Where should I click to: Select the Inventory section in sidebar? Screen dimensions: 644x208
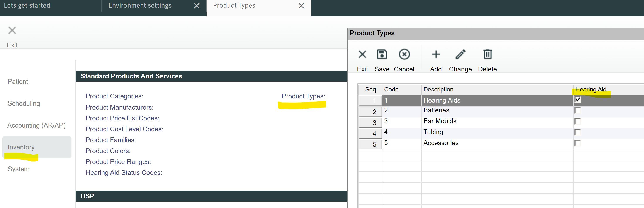(x=37, y=147)
